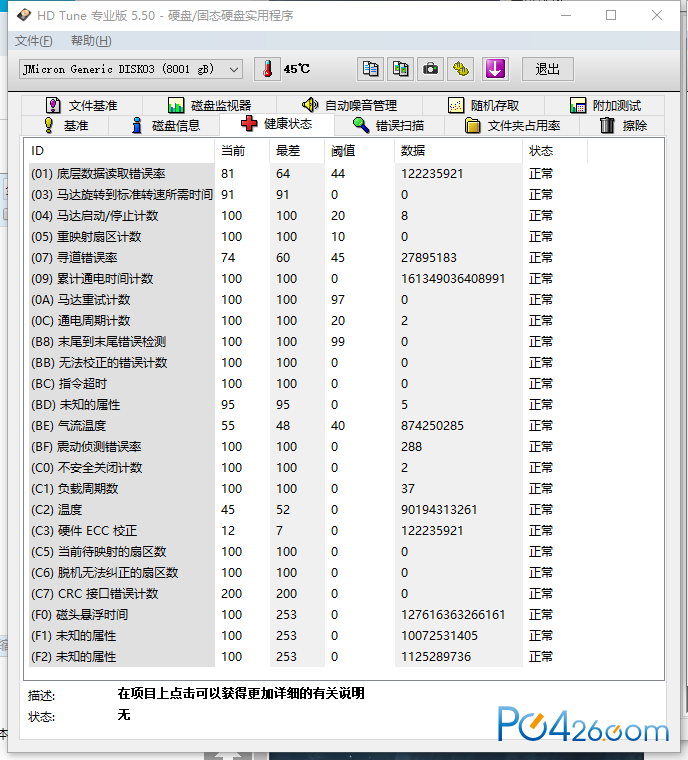688x760 pixels.
Task: Click the 当前 column header
Action: [x=242, y=151]
